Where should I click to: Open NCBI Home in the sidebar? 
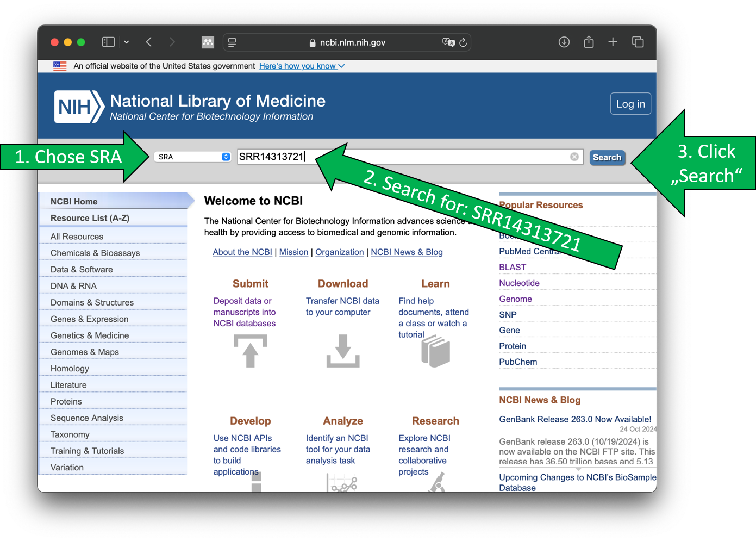[74, 201]
